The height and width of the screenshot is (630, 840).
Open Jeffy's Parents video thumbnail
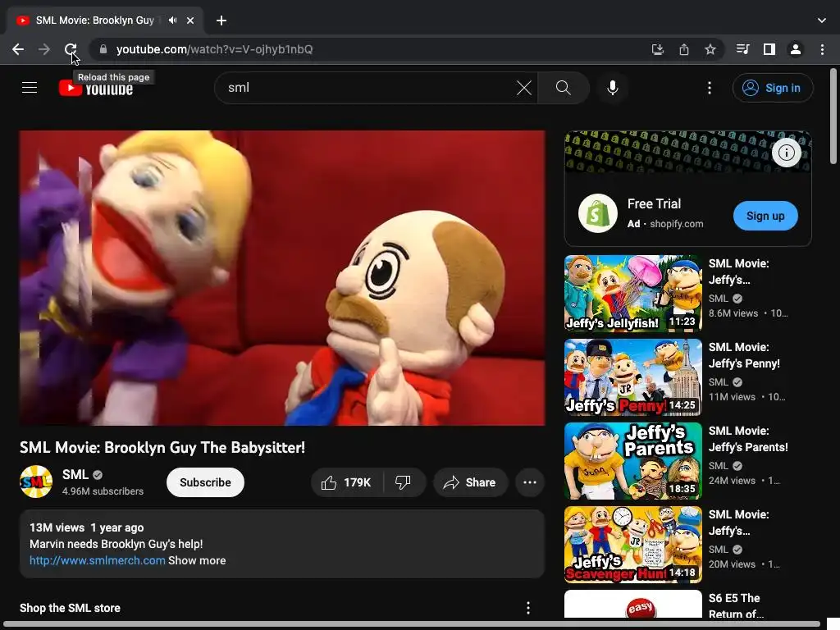[632, 461]
